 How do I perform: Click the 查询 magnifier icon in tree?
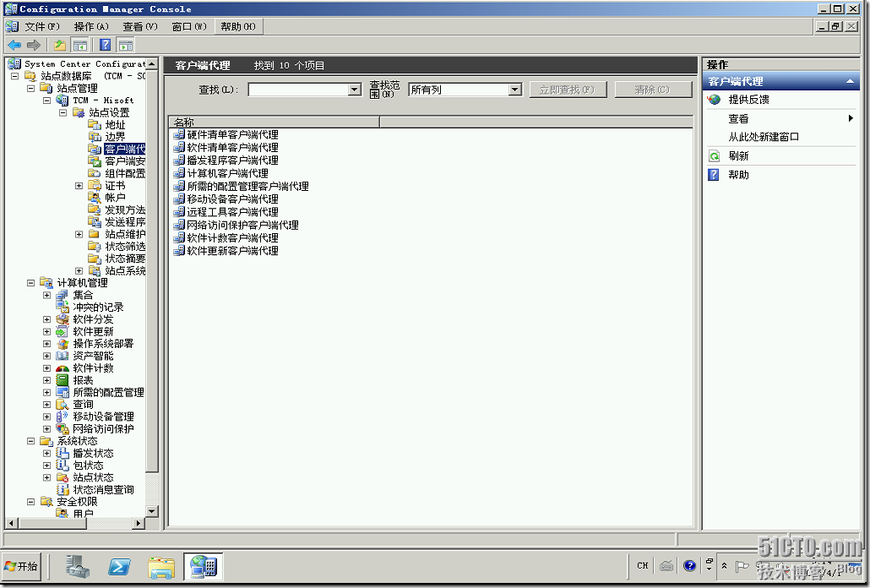coord(63,405)
